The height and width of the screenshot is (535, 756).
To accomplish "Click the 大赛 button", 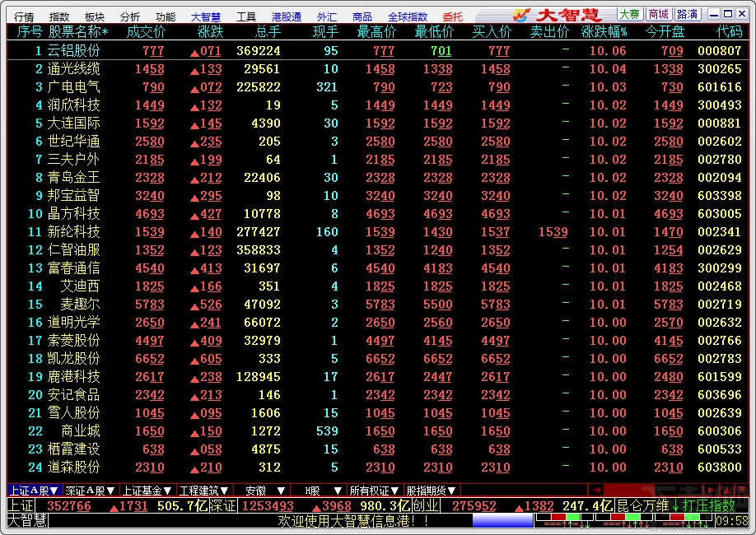I will pos(629,15).
